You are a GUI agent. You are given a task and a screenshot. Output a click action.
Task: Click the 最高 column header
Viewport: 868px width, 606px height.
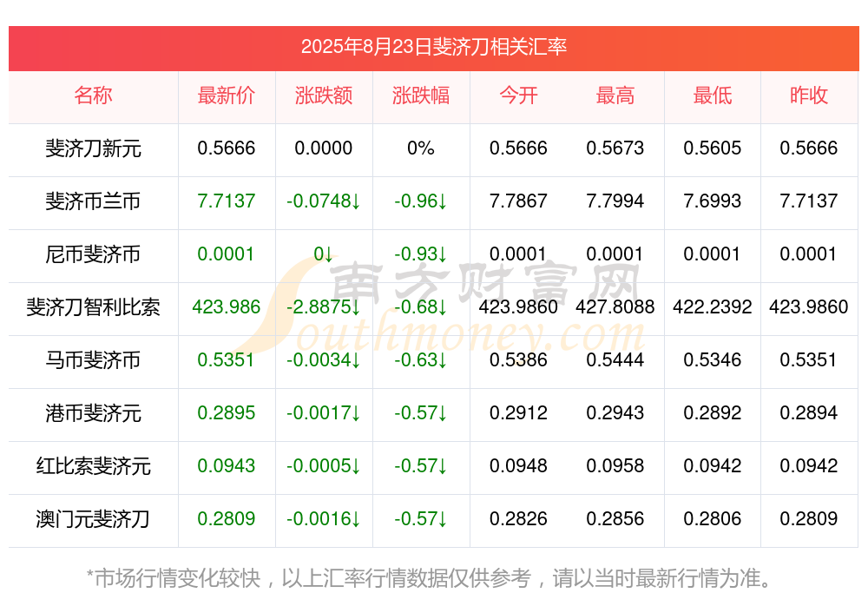click(615, 96)
